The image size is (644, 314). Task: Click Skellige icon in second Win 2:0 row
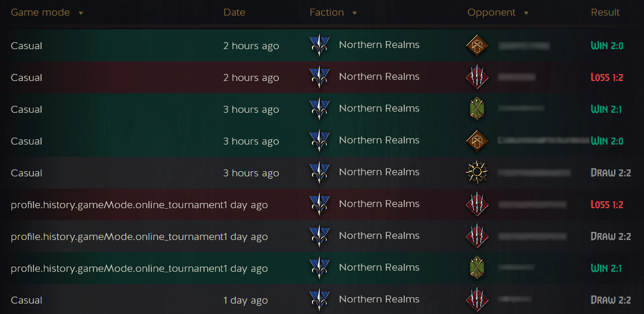[477, 141]
